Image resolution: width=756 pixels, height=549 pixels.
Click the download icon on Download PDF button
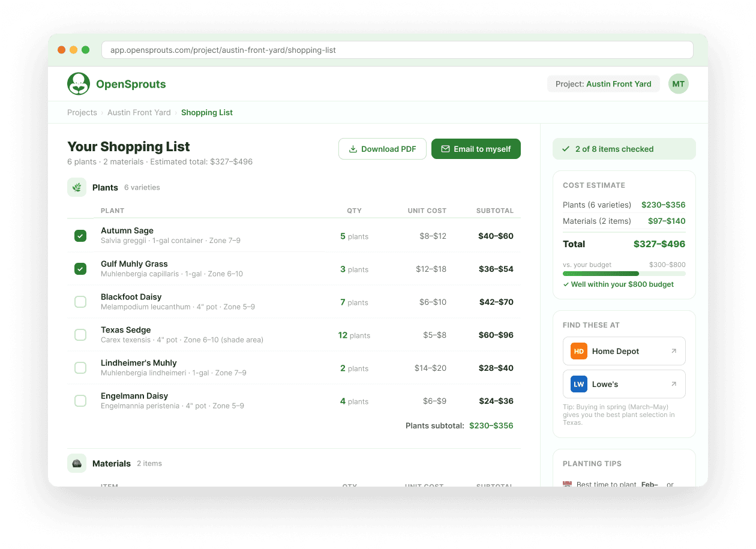[x=355, y=148]
